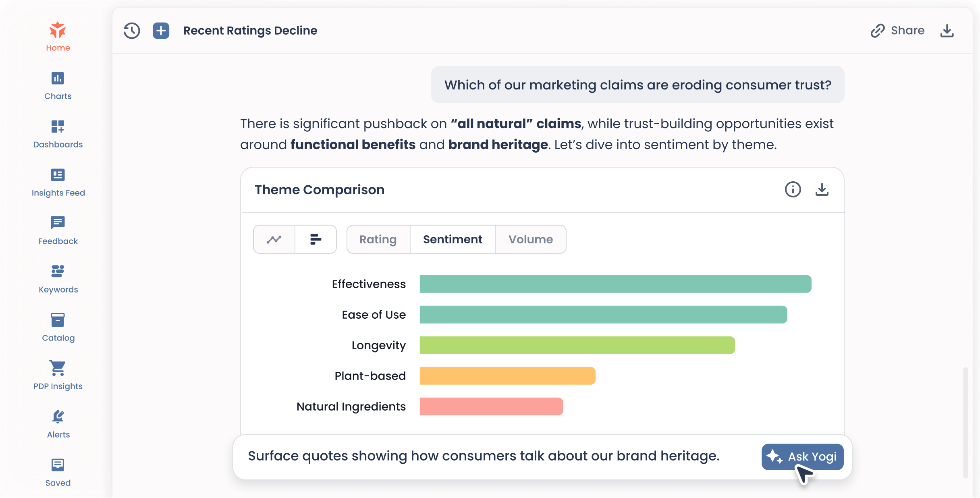The image size is (980, 498).
Task: Start a new chat with plus icon
Action: click(161, 31)
